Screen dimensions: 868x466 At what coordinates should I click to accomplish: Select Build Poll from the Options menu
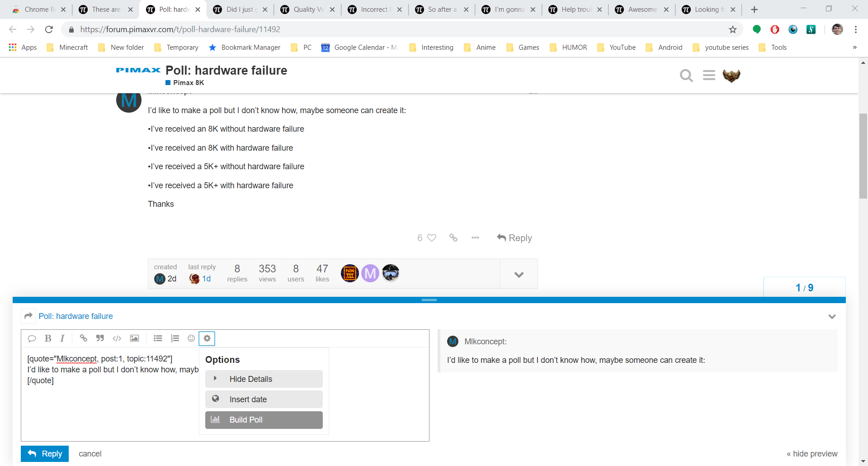click(264, 420)
